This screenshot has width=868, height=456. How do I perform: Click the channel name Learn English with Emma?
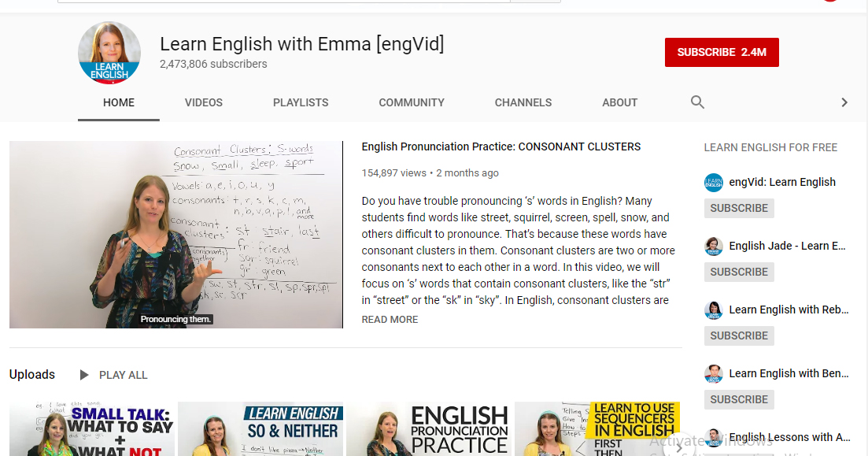(301, 44)
